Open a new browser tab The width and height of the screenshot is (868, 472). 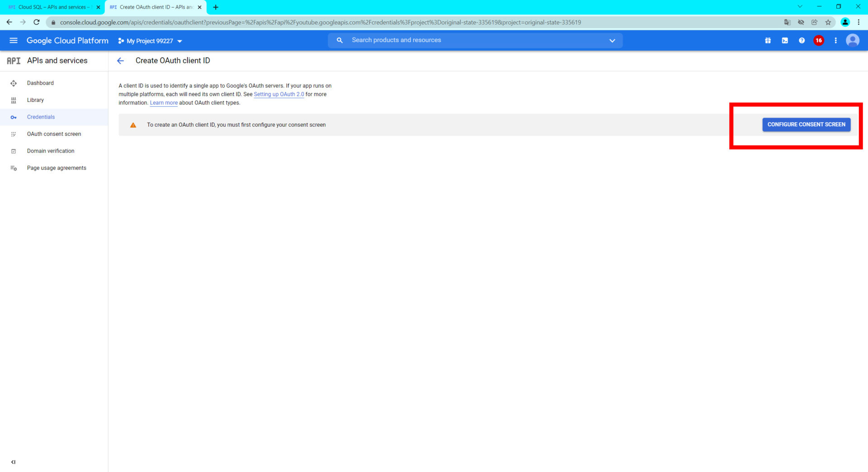[x=216, y=7]
